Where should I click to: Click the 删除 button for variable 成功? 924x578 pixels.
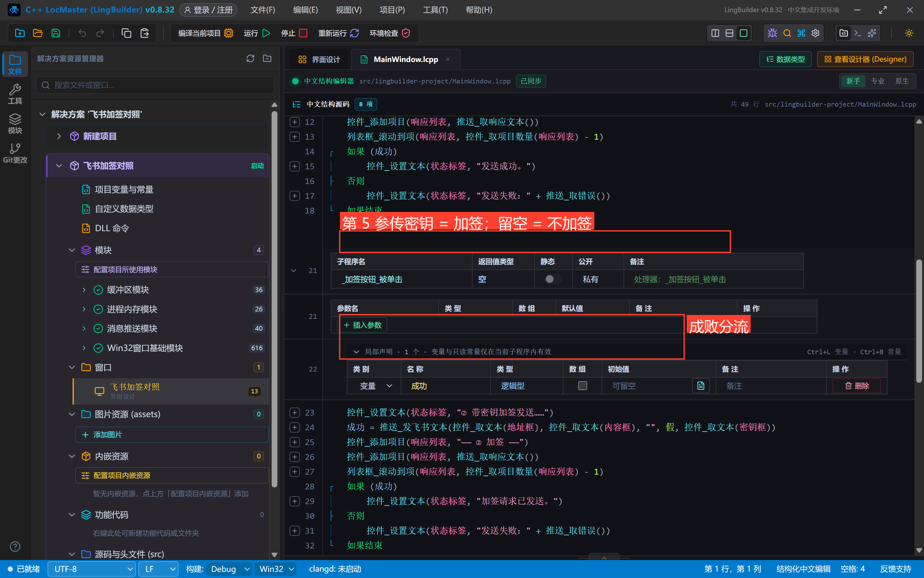click(857, 386)
